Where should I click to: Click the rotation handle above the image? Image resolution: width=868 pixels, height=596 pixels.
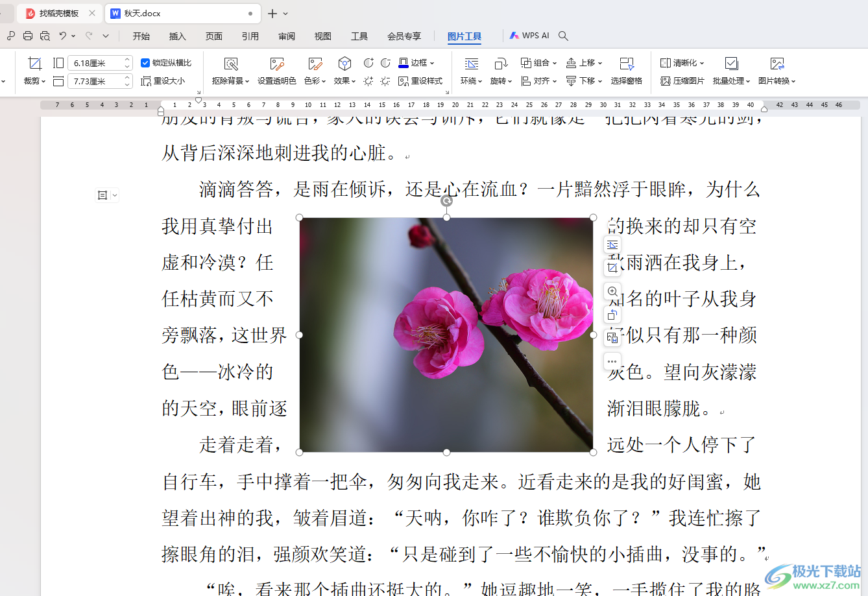pyautogui.click(x=446, y=201)
